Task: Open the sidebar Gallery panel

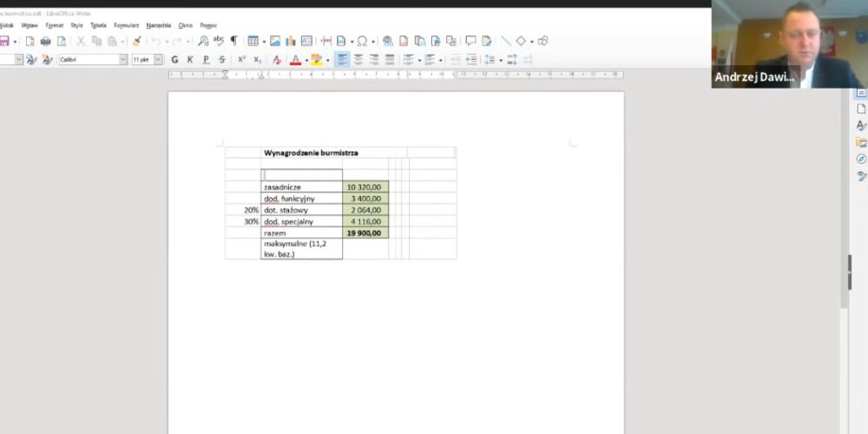Action: (x=861, y=142)
